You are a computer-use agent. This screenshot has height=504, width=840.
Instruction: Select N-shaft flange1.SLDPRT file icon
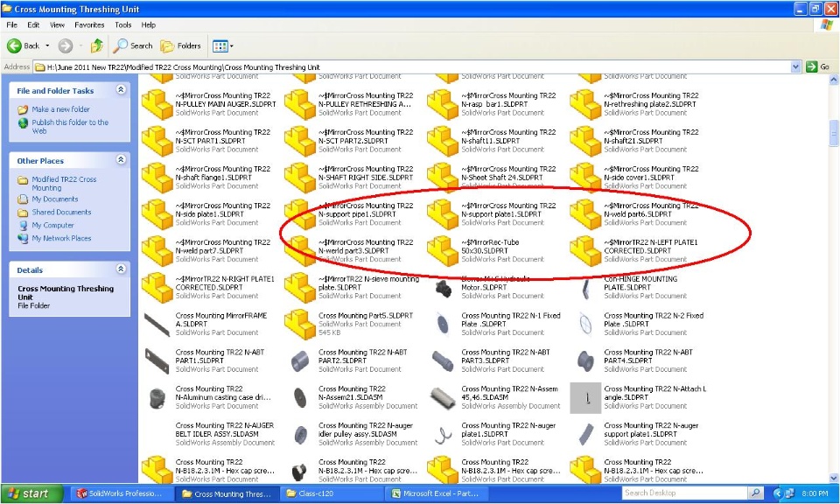[x=157, y=178]
